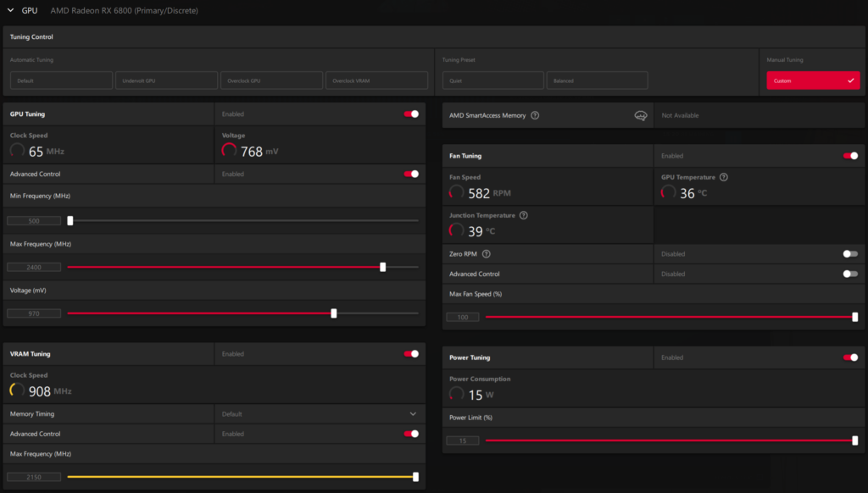The height and width of the screenshot is (493, 868).
Task: Turn off the Fan Tuning switch
Action: pyautogui.click(x=851, y=156)
